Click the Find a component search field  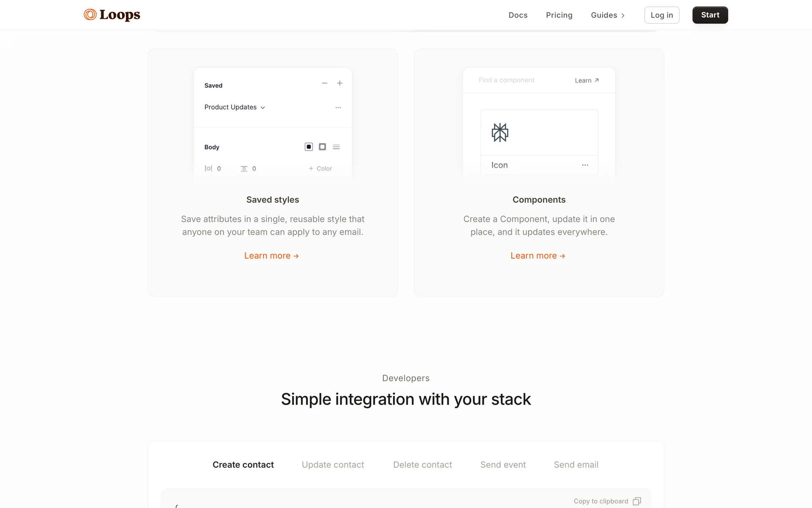click(507, 80)
